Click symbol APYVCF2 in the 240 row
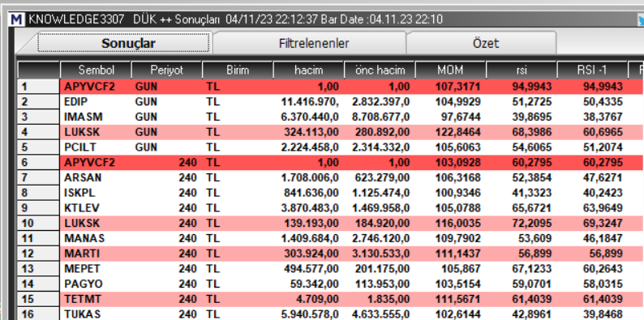Viewport: 644px width, 320px height. (89, 163)
